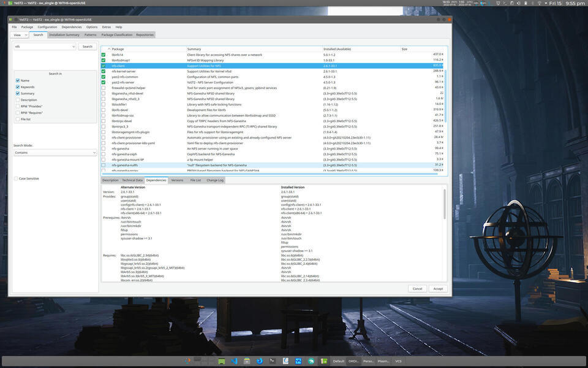Image resolution: width=588 pixels, height=368 pixels.
Task: Sort by the Package column header
Action: pos(148,49)
